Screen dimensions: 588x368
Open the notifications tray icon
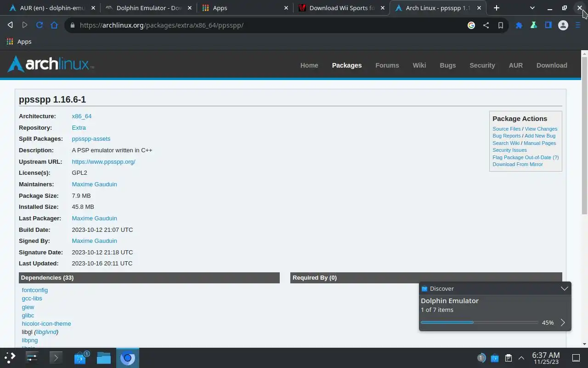[x=481, y=358]
